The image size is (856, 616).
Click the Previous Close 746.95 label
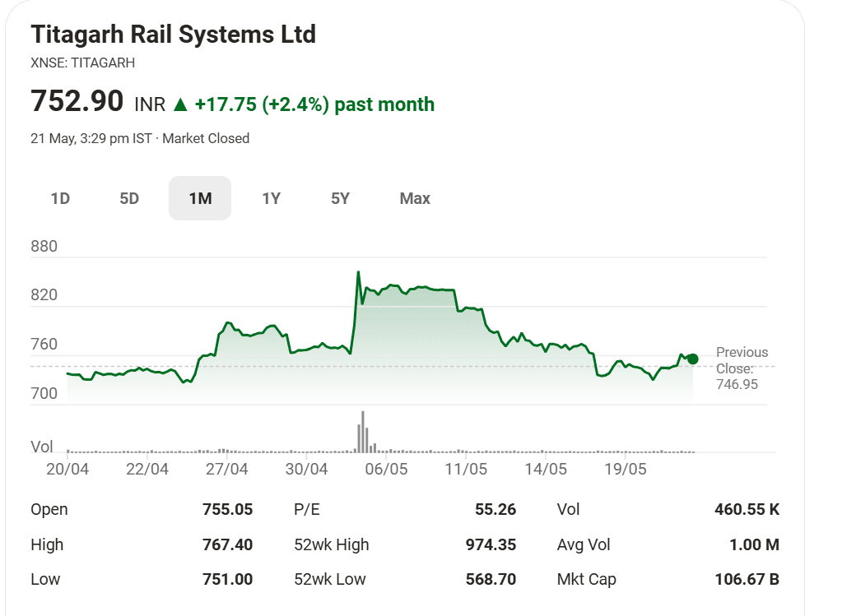[x=742, y=368]
